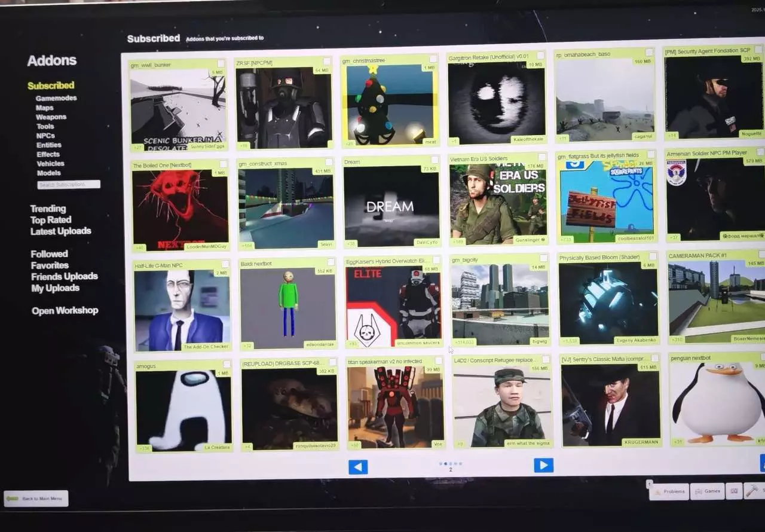The height and width of the screenshot is (532, 765).
Task: Open the Problems panel
Action: (669, 491)
